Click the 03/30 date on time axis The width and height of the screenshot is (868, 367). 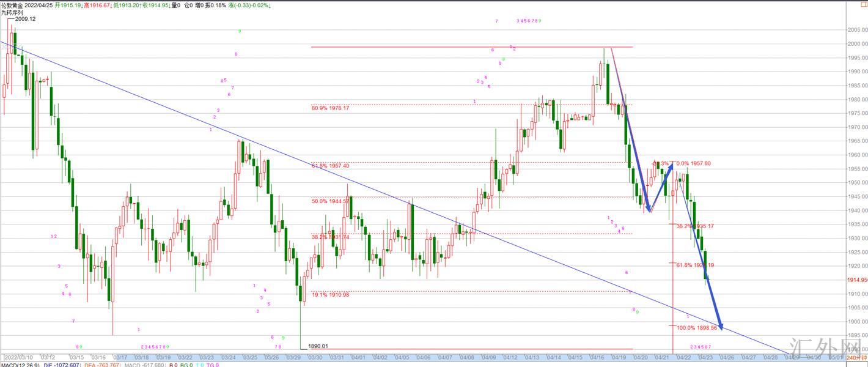[315, 357]
